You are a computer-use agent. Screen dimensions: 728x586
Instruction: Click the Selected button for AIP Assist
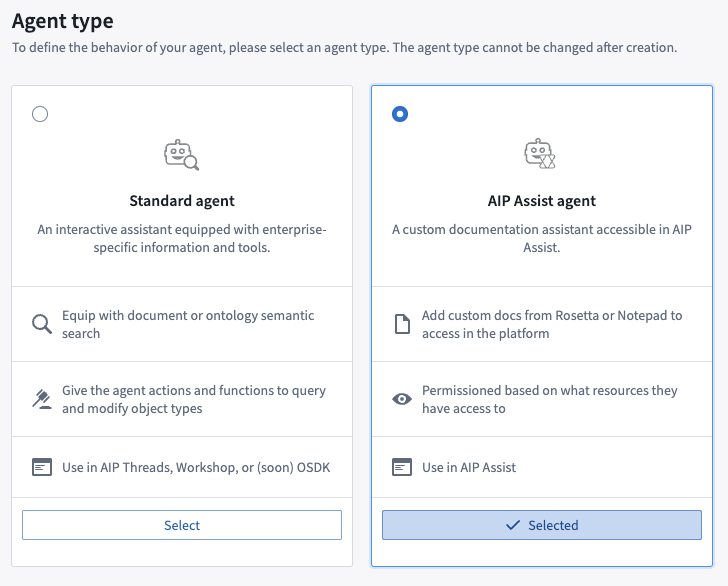(542, 525)
